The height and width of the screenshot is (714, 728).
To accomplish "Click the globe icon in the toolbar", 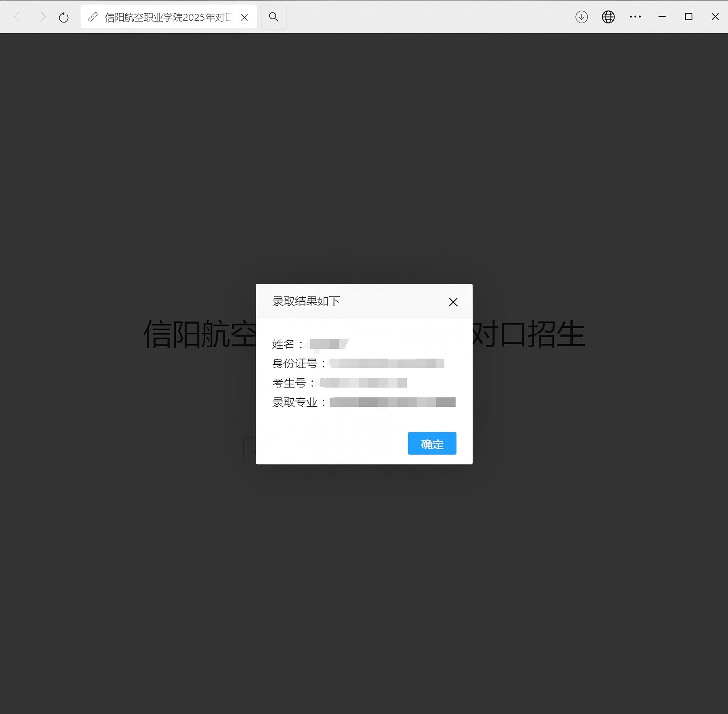I will (x=608, y=17).
